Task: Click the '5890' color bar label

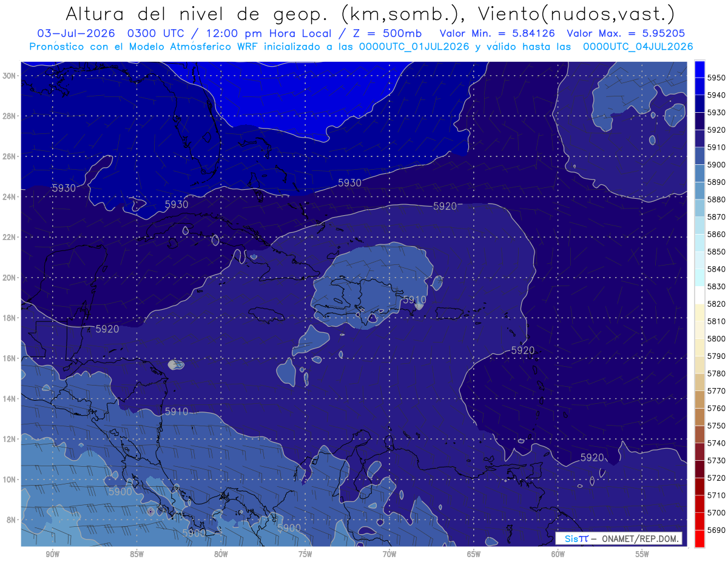Action: tap(716, 182)
